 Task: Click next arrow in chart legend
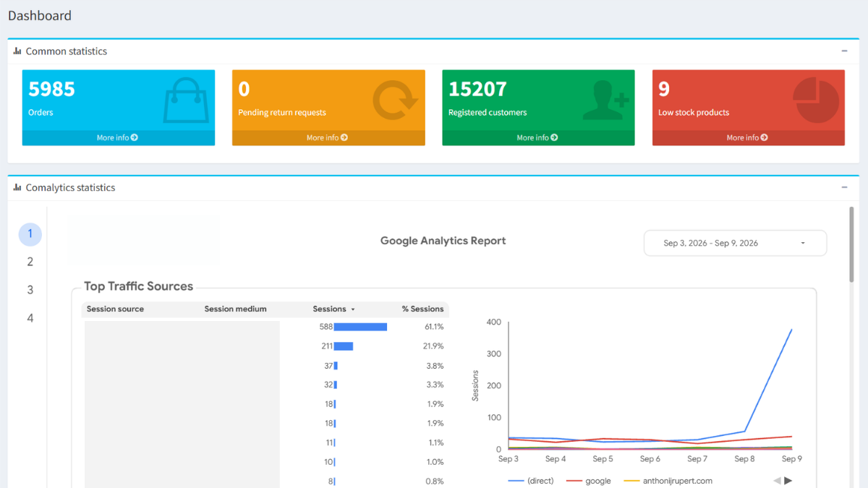[x=788, y=481]
